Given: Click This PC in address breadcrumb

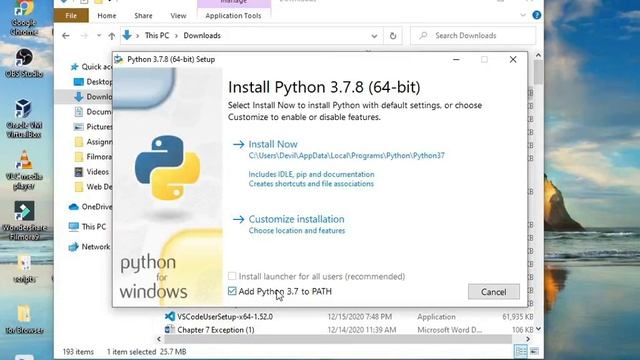Looking at the screenshot, I should pos(157,36).
